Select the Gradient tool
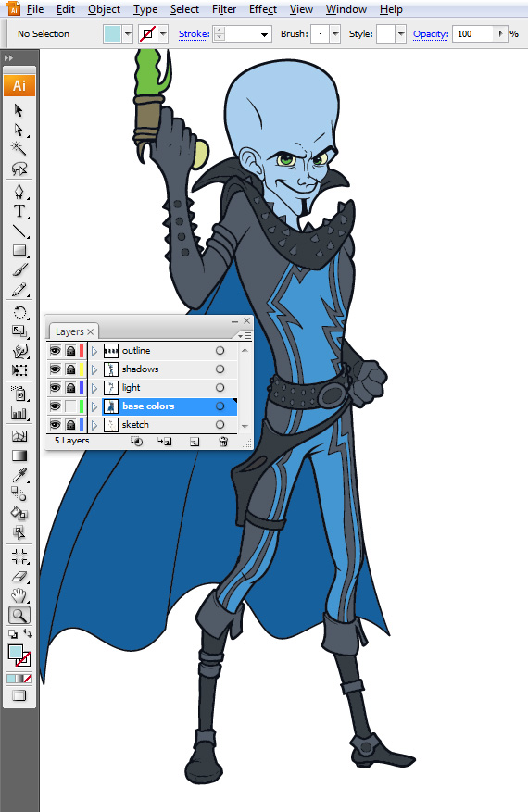 (19, 456)
